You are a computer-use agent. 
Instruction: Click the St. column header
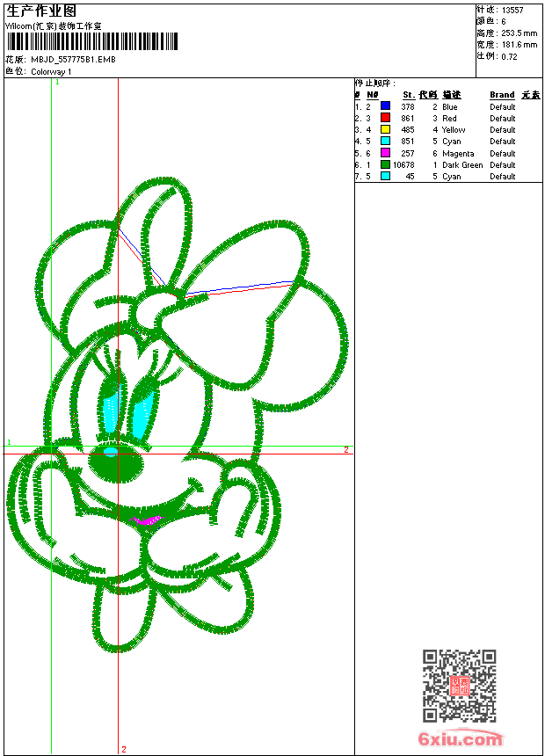click(x=409, y=95)
